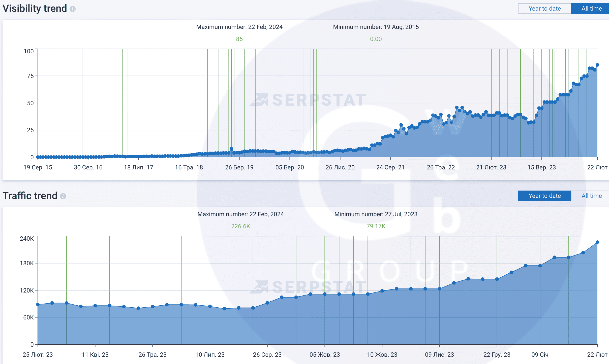Click x-axis label 09 Лис. 23
The height and width of the screenshot is (364, 609).
[439, 355]
